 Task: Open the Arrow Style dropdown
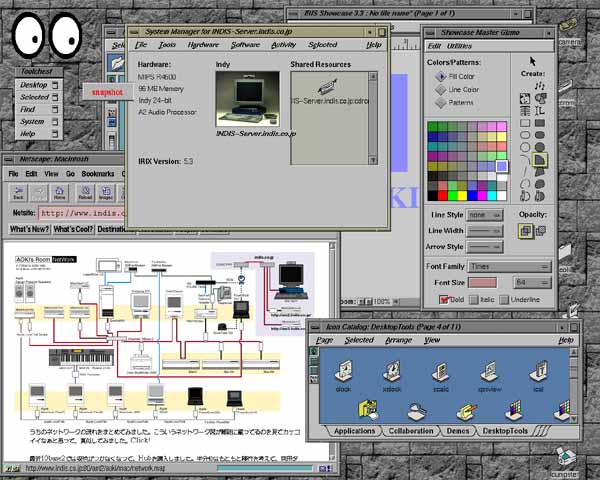484,247
